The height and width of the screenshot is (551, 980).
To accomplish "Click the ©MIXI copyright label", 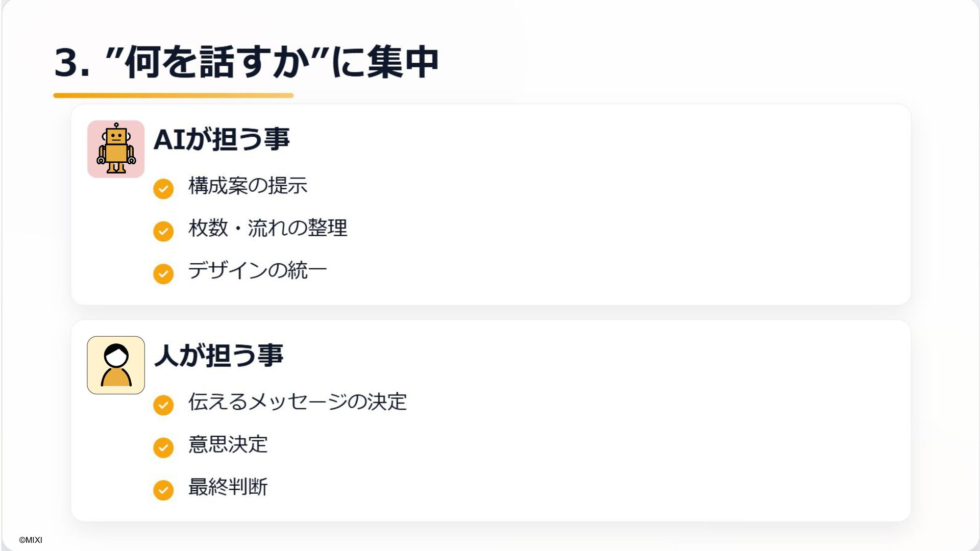I will click(31, 540).
